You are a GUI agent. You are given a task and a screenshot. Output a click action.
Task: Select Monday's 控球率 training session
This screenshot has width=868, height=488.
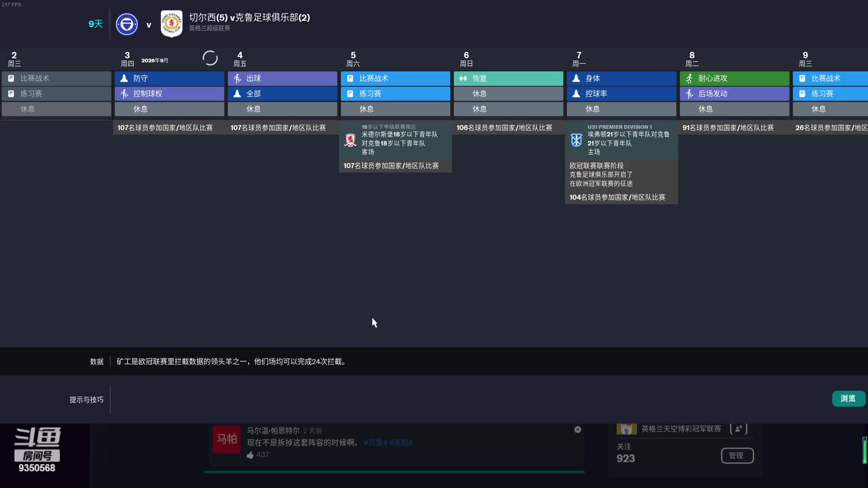(622, 94)
